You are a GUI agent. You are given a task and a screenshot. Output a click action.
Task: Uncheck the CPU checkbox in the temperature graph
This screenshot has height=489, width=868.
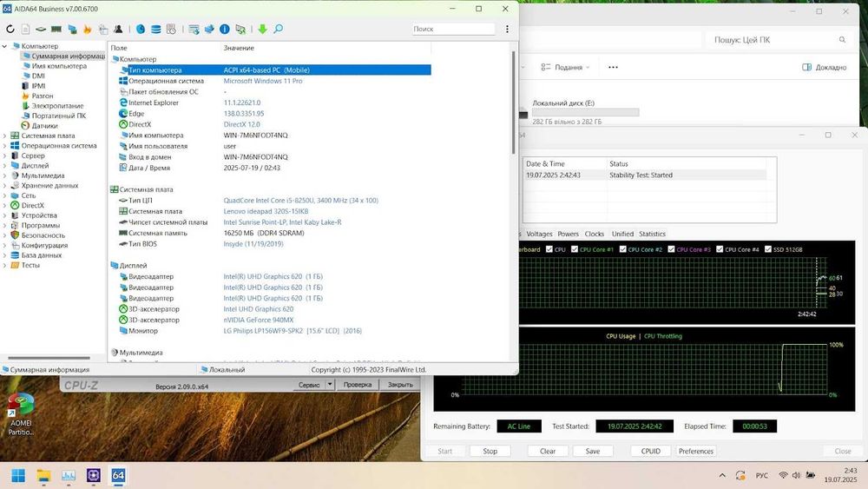549,249
